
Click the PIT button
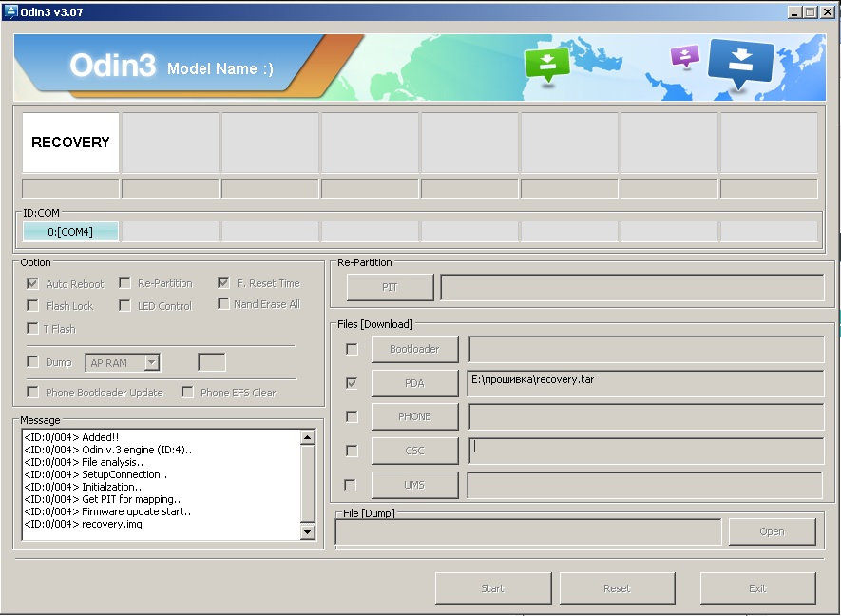tap(390, 287)
